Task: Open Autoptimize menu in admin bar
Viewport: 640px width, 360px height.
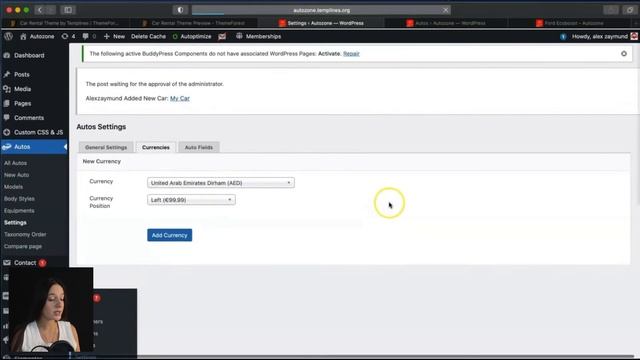Action: [192, 36]
